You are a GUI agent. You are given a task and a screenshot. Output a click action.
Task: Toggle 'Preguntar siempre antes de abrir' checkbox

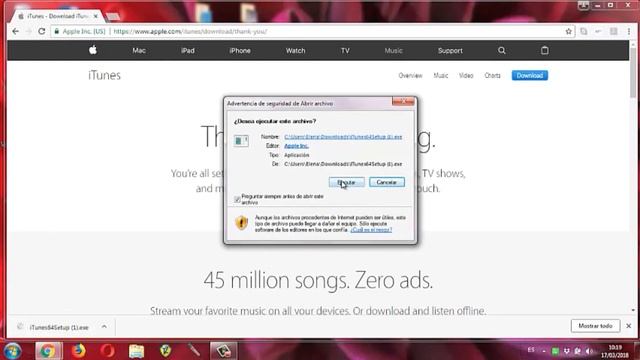point(237,199)
